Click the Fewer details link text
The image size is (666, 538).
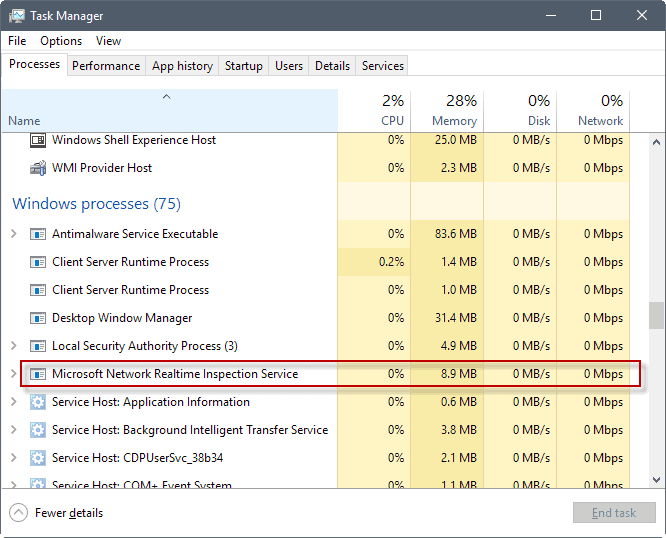pyautogui.click(x=69, y=513)
